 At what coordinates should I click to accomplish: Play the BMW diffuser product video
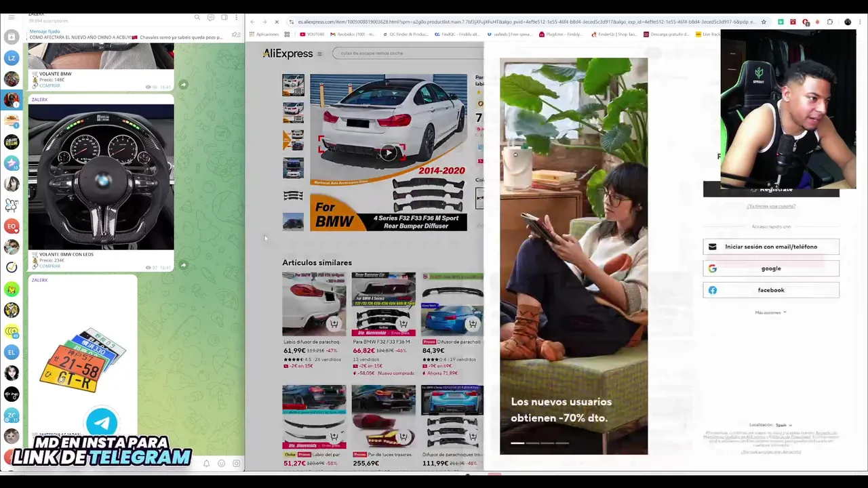click(x=388, y=152)
